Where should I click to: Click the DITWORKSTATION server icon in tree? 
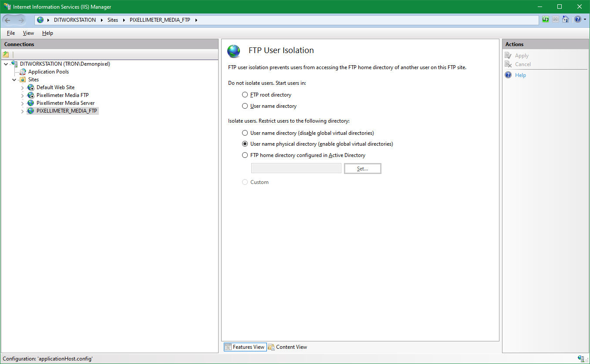pos(15,64)
